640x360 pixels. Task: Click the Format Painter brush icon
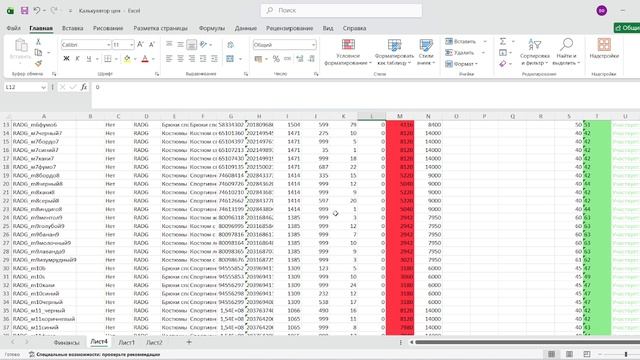pyautogui.click(x=38, y=63)
